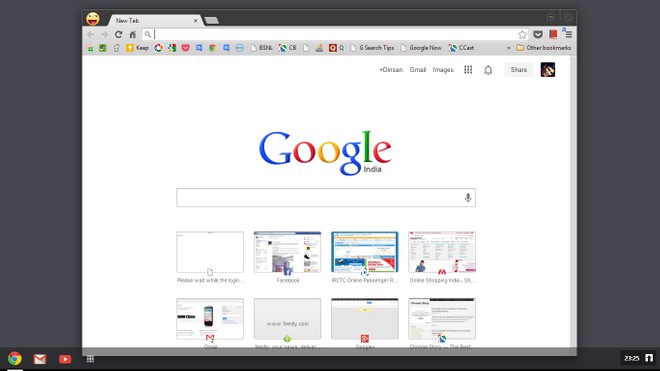The width and height of the screenshot is (660, 371).
Task: Click the smiley avatar in the title bar
Action: pos(93,19)
